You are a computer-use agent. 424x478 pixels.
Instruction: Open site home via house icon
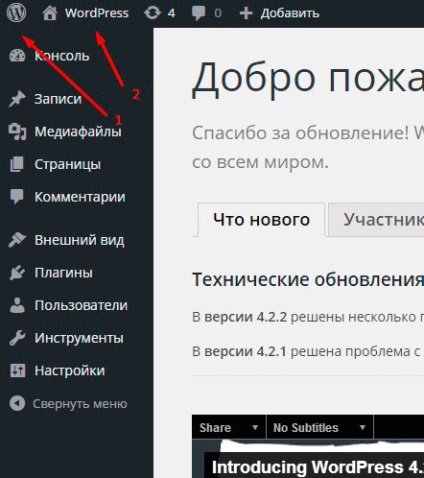click(x=50, y=13)
